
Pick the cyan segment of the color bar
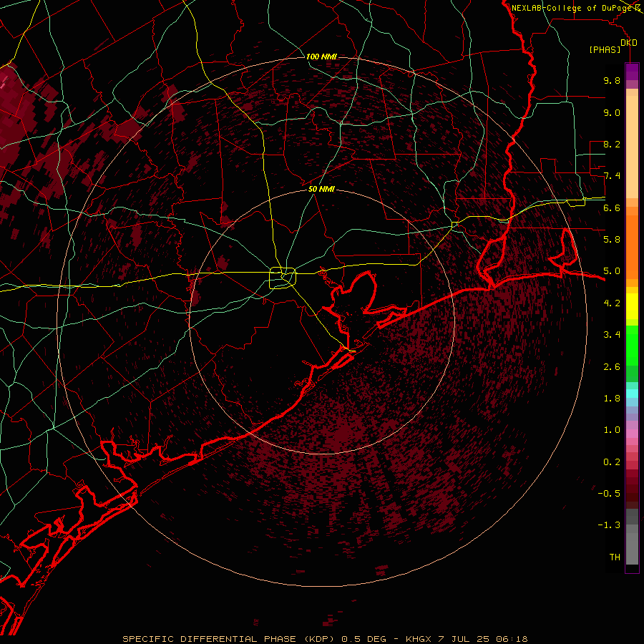(632, 394)
